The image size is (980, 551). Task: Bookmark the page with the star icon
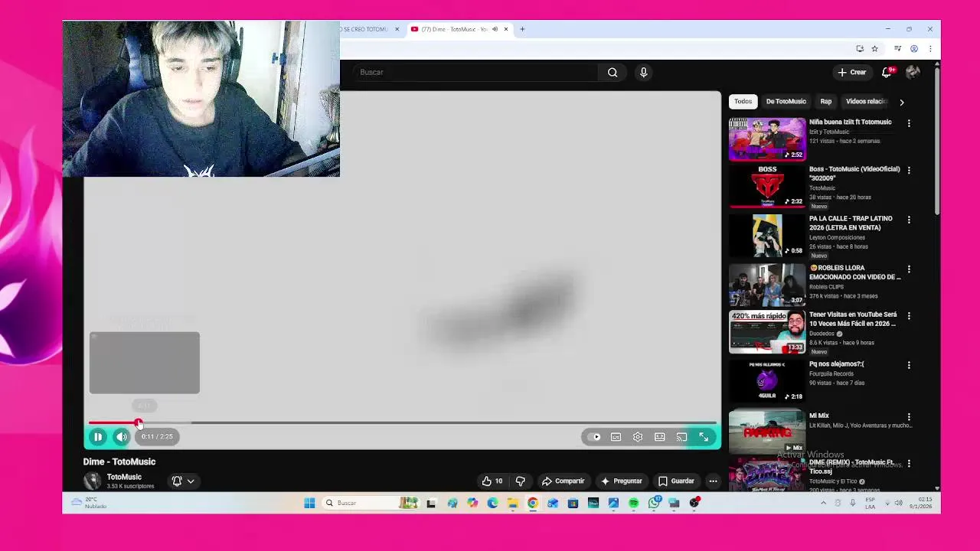[874, 49]
